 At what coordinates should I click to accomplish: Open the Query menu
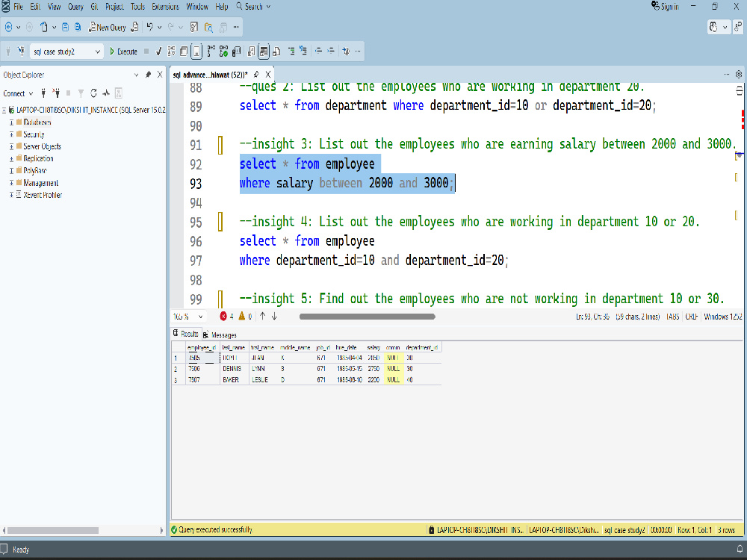75,7
